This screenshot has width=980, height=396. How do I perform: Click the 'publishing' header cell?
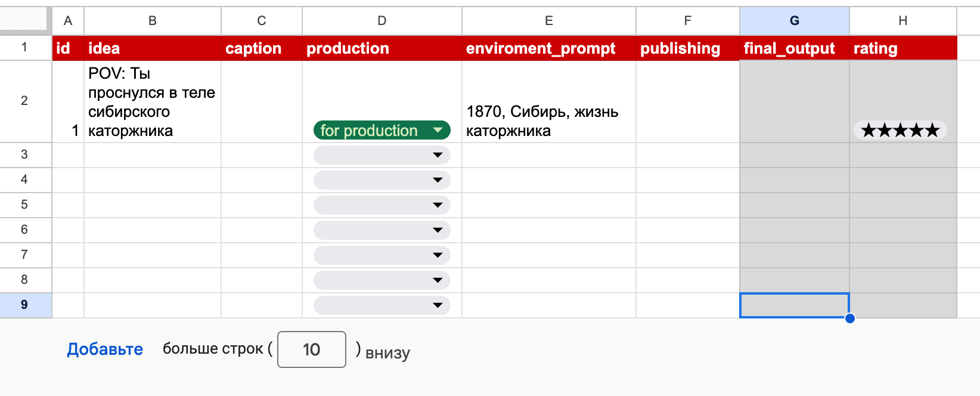tap(687, 48)
